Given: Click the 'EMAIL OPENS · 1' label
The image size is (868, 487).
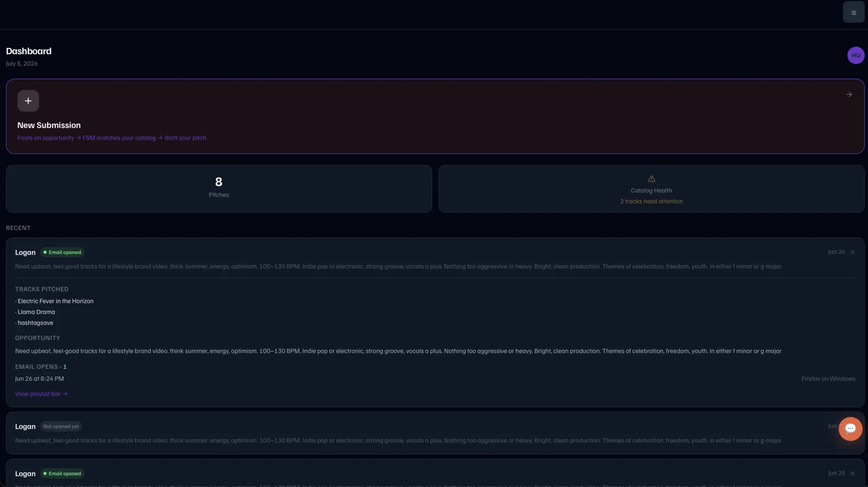Looking at the screenshot, I should 41,367.
